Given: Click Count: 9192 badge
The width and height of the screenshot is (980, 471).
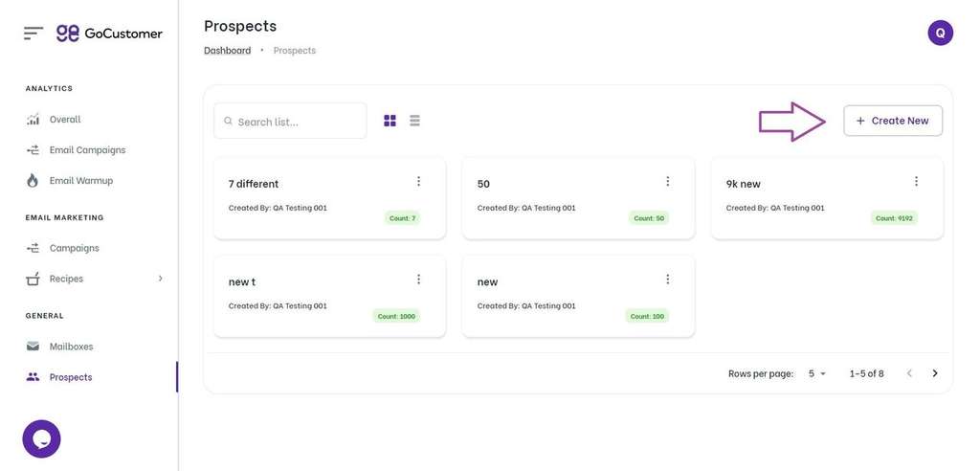Looking at the screenshot, I should point(894,218).
